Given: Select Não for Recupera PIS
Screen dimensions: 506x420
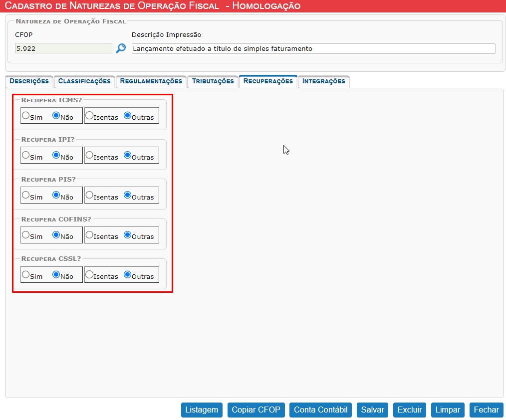Looking at the screenshot, I should pos(56,195).
